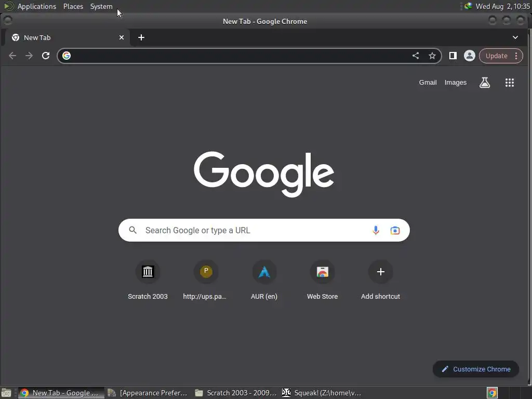This screenshot has width=532, height=399.
Task: Open the Web Store shortcut
Action: 322,280
